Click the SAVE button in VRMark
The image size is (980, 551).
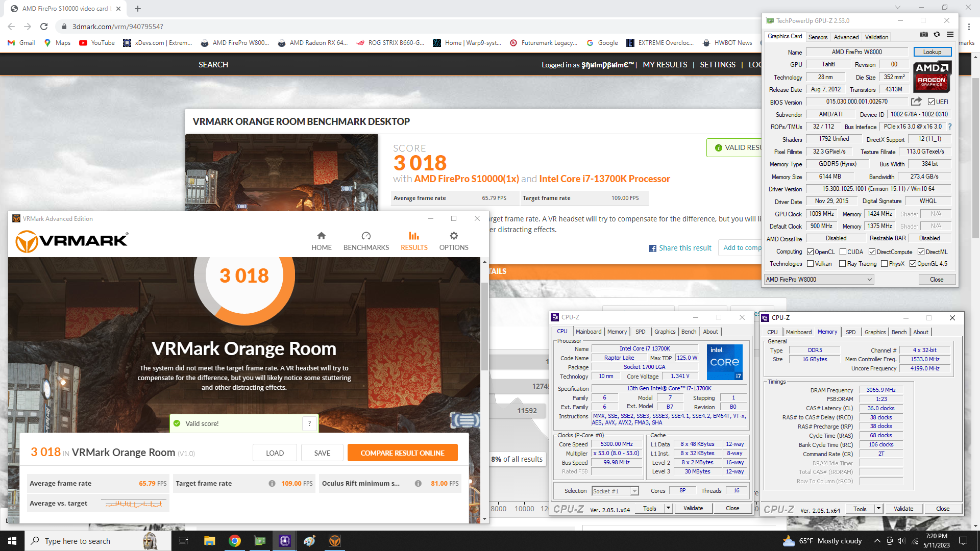point(322,453)
